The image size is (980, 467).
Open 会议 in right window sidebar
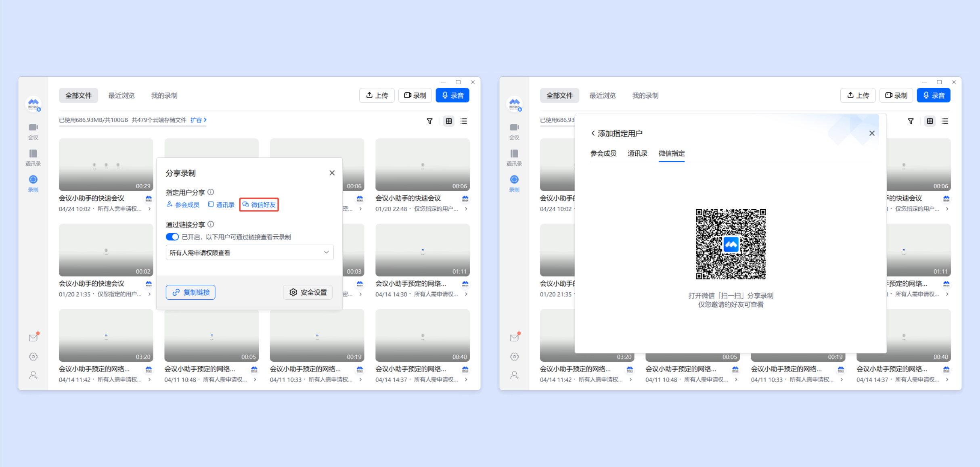(514, 131)
